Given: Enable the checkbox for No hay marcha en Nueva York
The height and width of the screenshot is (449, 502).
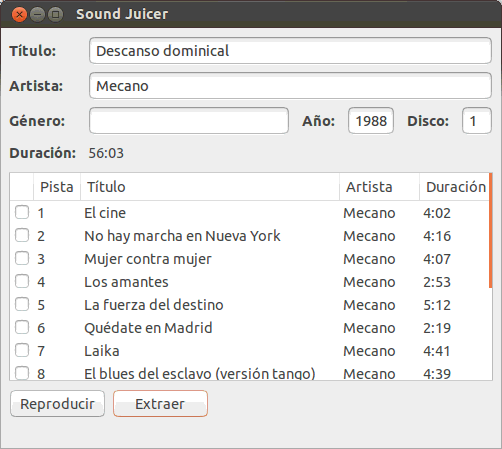Looking at the screenshot, I should (22, 235).
